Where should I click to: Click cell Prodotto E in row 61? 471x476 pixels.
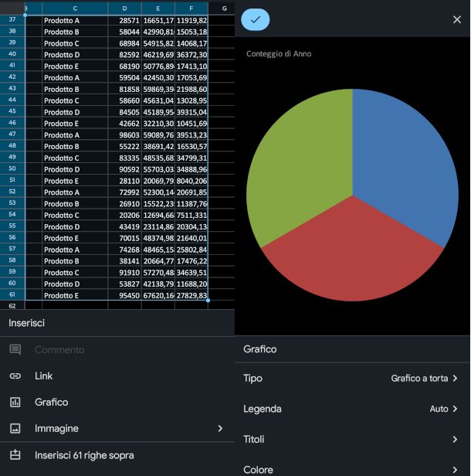click(x=75, y=295)
